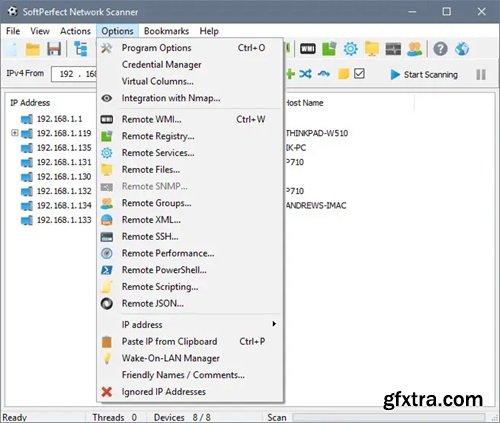Close the Options menu header

117,31
